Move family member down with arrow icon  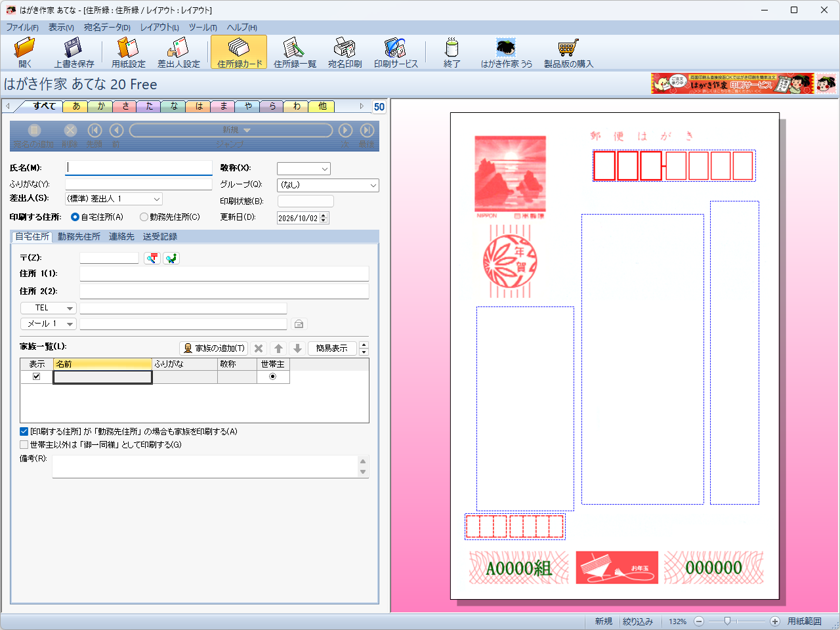coord(297,348)
